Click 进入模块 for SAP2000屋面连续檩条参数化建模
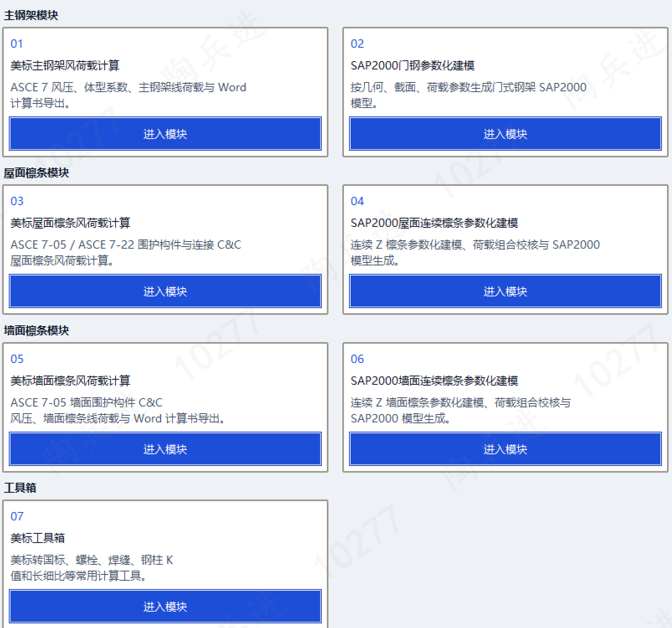The image size is (672, 628). pyautogui.click(x=505, y=291)
